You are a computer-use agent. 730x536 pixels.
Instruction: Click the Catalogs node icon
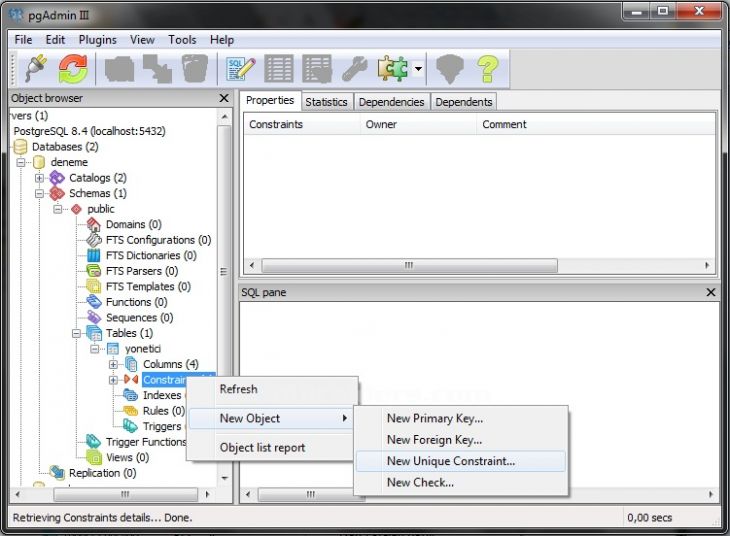(57, 177)
